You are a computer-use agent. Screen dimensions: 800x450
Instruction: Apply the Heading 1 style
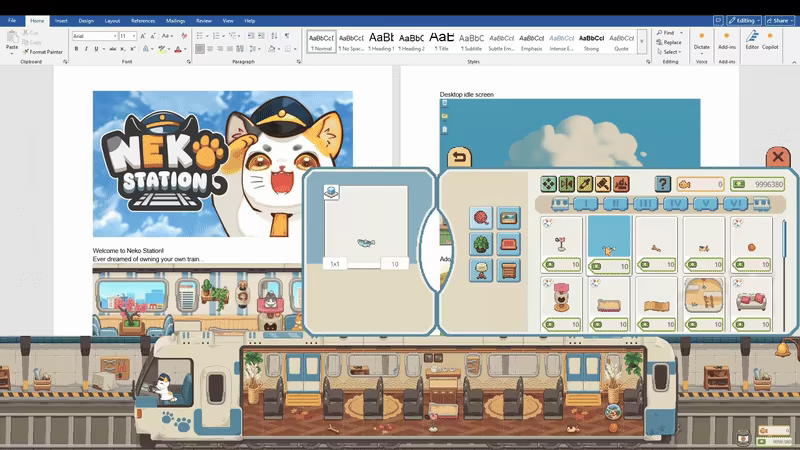coord(381,42)
